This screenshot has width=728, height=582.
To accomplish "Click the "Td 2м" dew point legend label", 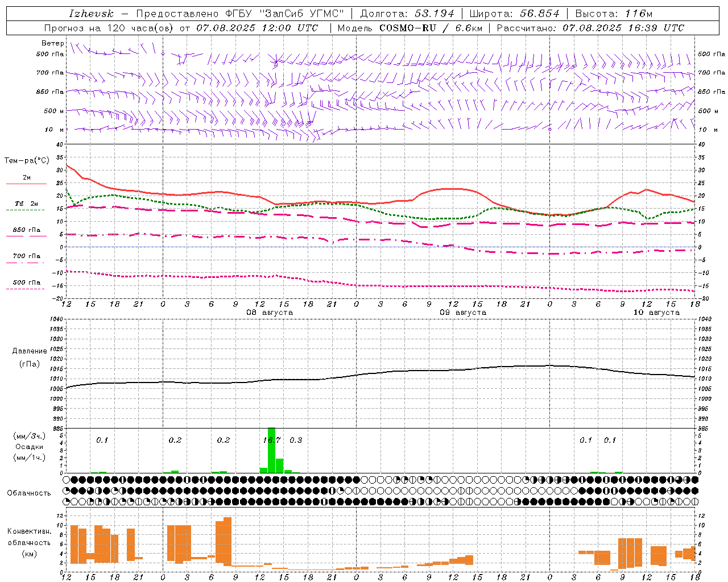I will (26, 203).
